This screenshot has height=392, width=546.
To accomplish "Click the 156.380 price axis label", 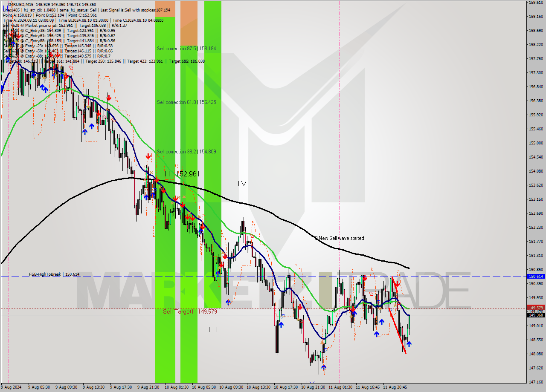I will tap(536, 101).
